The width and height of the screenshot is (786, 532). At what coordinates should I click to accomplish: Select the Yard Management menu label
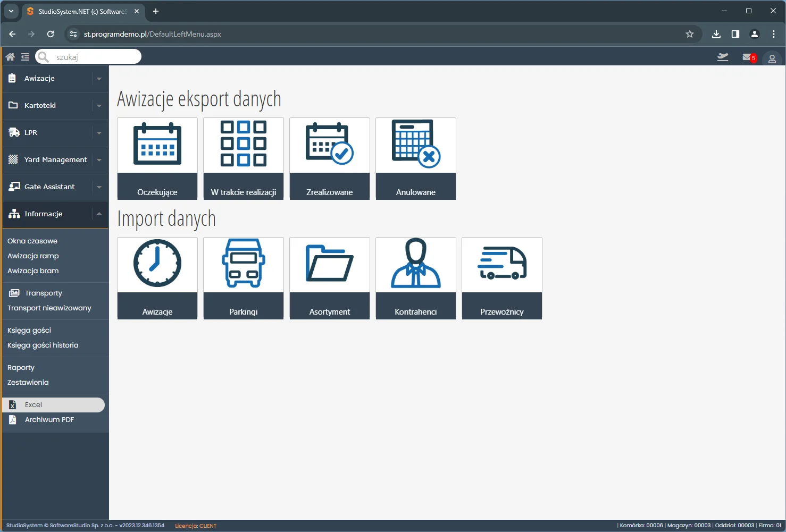[55, 159]
